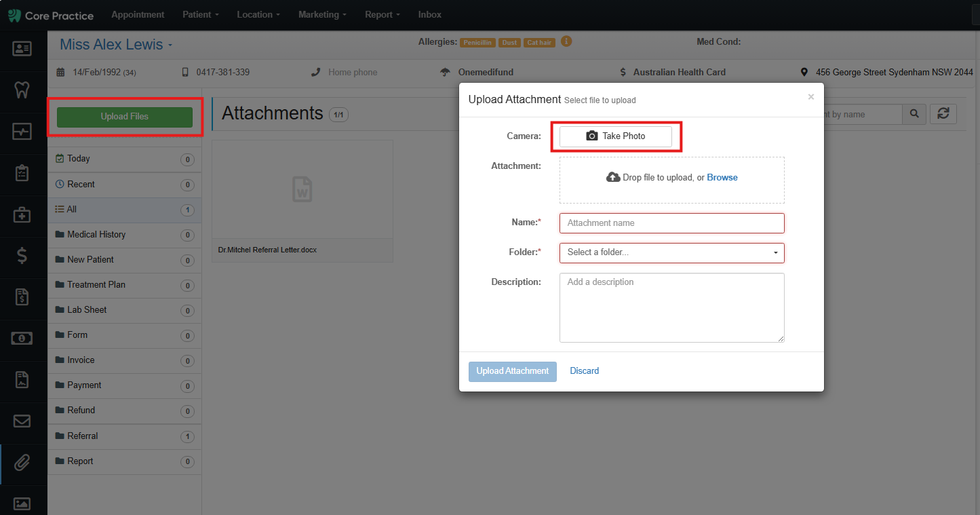Viewport: 980px width, 515px height.
Task: Open the dollar sign billing sidebar icon
Action: point(22,255)
